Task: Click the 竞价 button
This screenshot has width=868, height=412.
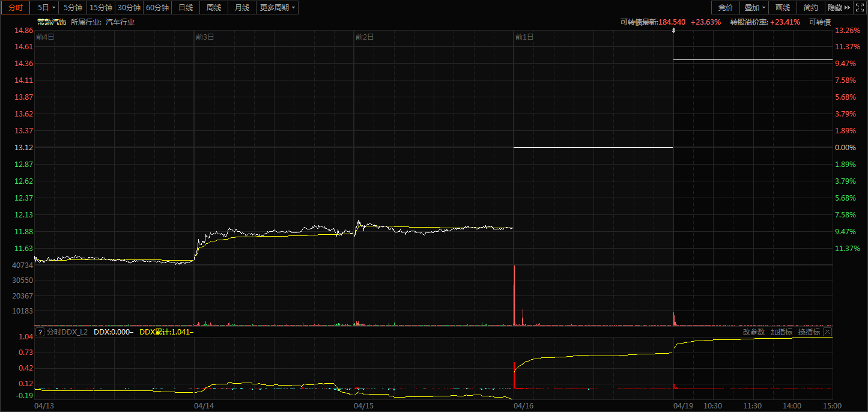Action: [x=726, y=7]
